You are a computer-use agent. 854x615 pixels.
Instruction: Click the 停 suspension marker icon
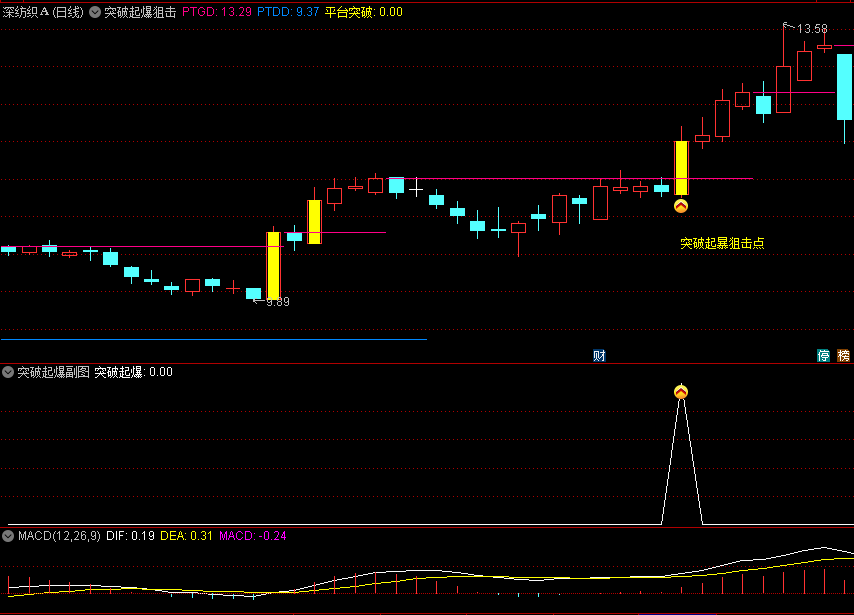(x=824, y=356)
